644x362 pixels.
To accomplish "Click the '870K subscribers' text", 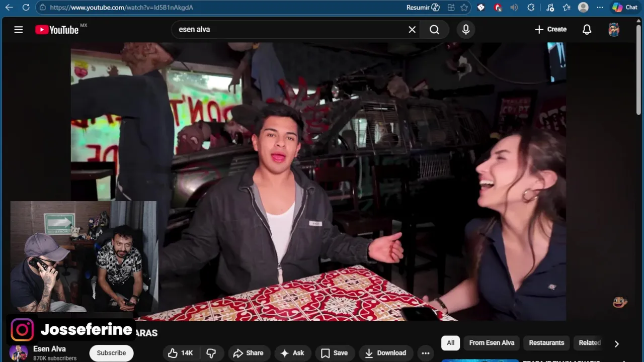I will 55,358.
